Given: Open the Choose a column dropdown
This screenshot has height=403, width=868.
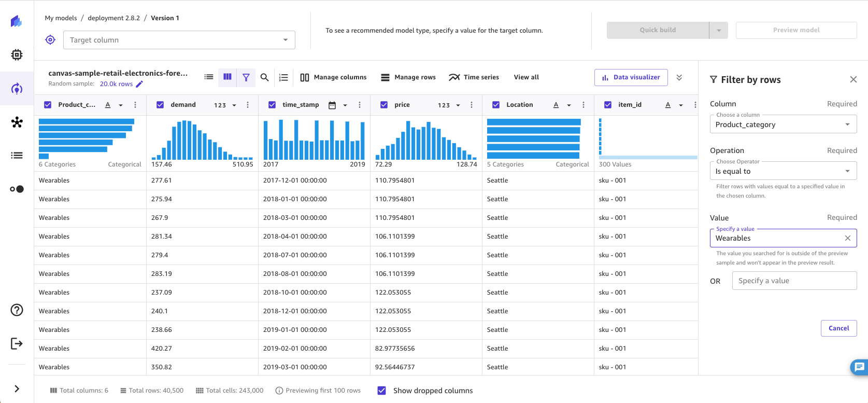Looking at the screenshot, I should pos(782,124).
